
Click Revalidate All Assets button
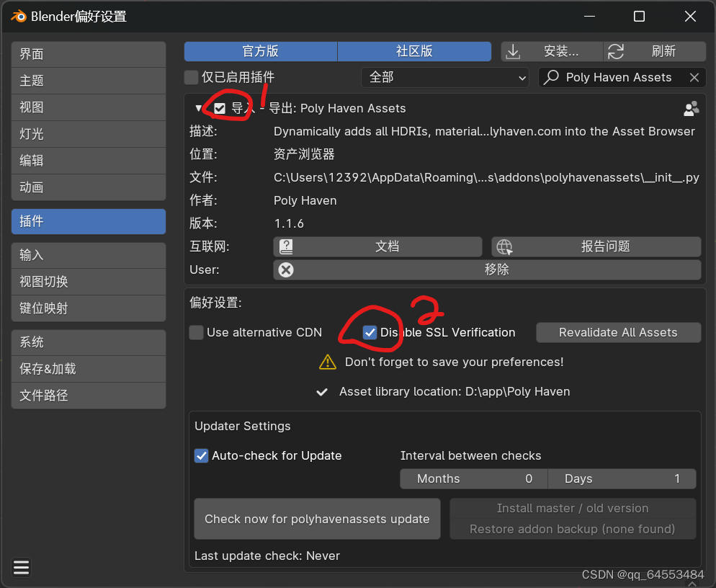click(618, 332)
